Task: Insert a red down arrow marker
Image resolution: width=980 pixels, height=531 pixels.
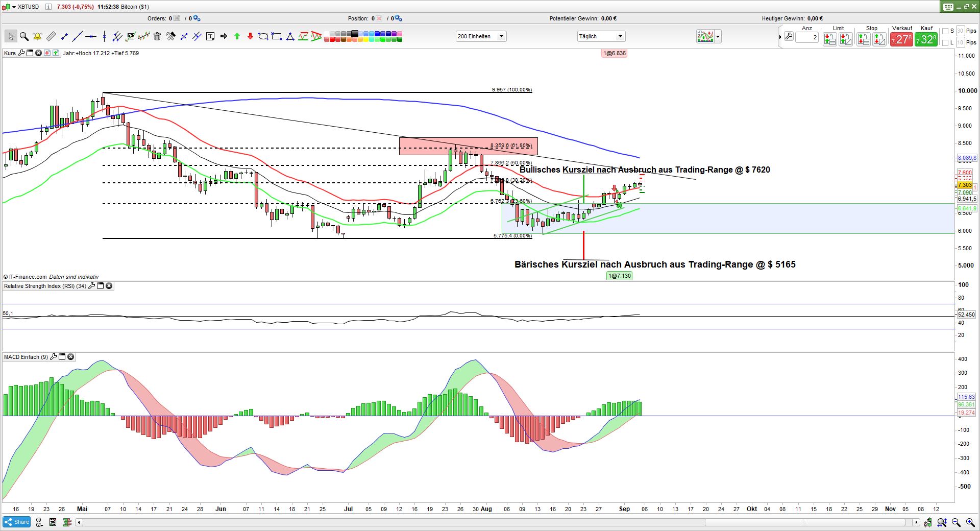Action: point(250,36)
